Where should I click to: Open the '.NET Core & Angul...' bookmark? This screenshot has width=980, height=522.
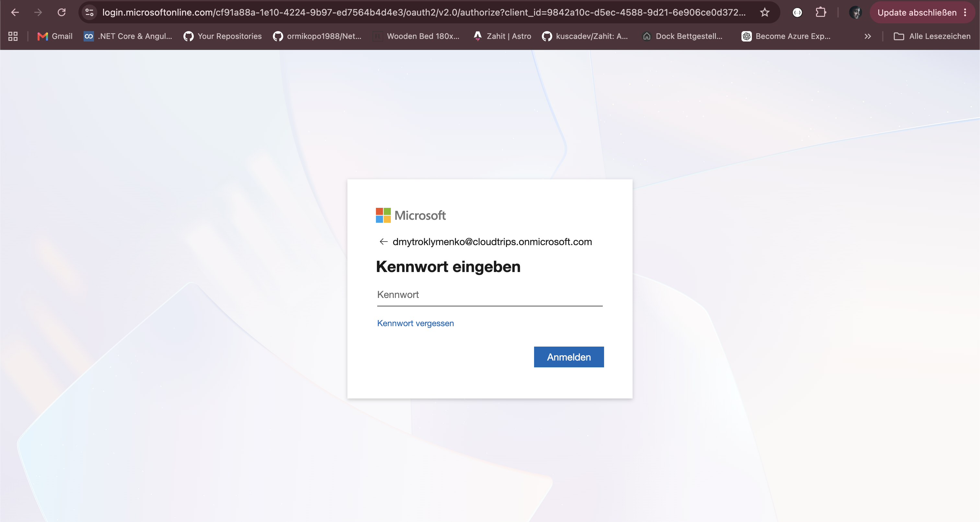pyautogui.click(x=128, y=36)
